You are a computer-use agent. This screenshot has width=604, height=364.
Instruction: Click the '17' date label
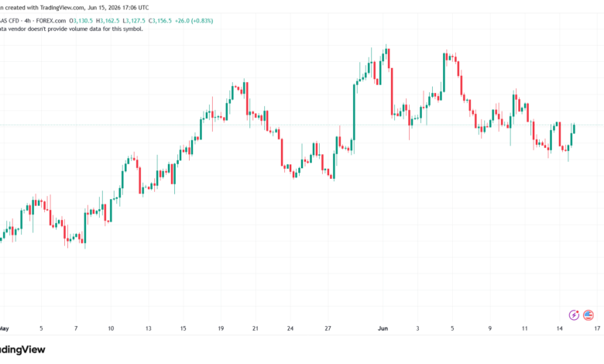point(597,328)
